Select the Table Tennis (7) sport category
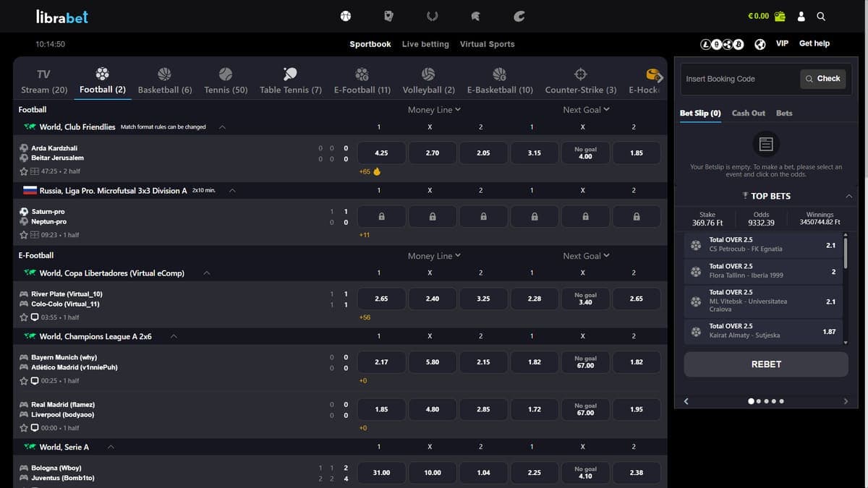868x488 pixels. (x=291, y=81)
